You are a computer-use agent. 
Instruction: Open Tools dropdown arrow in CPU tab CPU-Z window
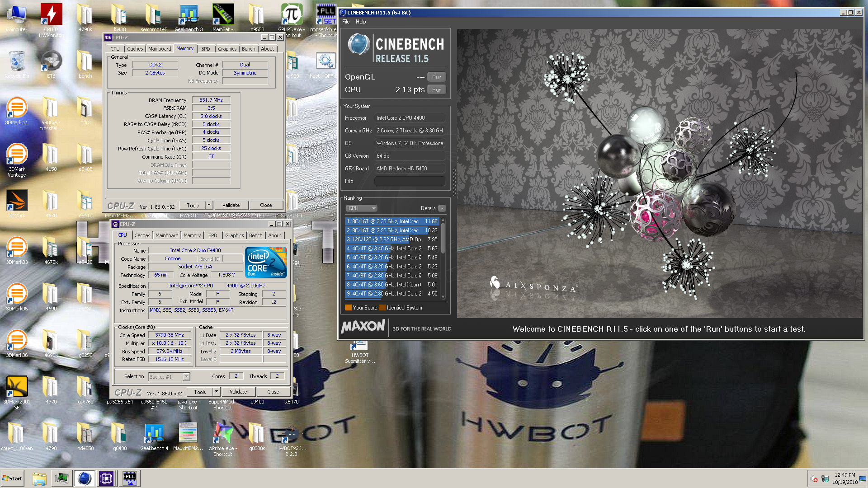pyautogui.click(x=216, y=392)
